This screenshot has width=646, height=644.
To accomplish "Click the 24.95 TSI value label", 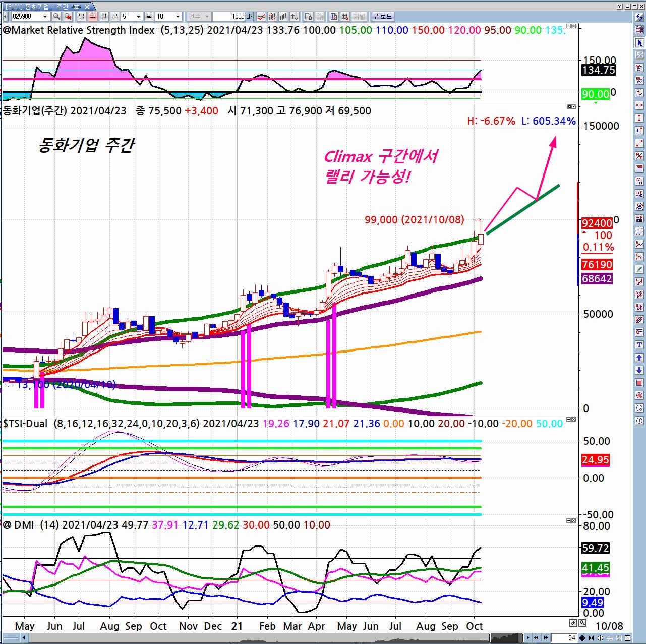I will [x=596, y=460].
